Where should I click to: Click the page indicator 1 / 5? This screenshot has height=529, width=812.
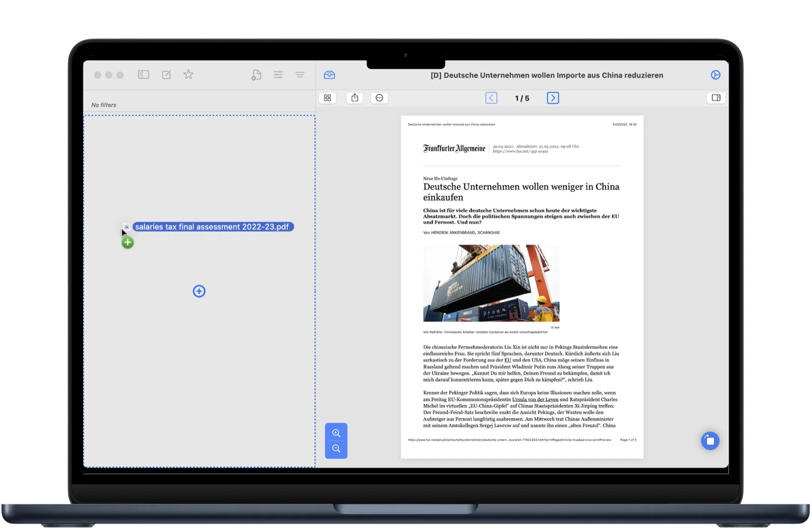point(522,98)
